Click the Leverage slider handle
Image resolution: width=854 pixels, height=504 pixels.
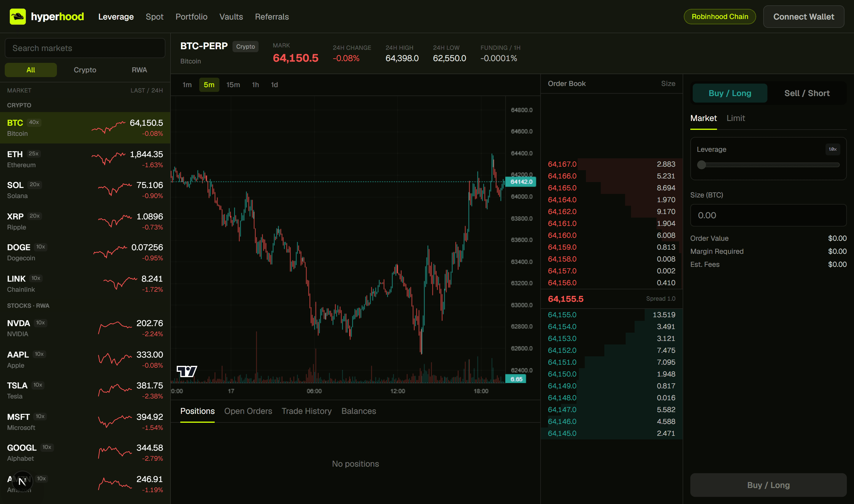[701, 165]
